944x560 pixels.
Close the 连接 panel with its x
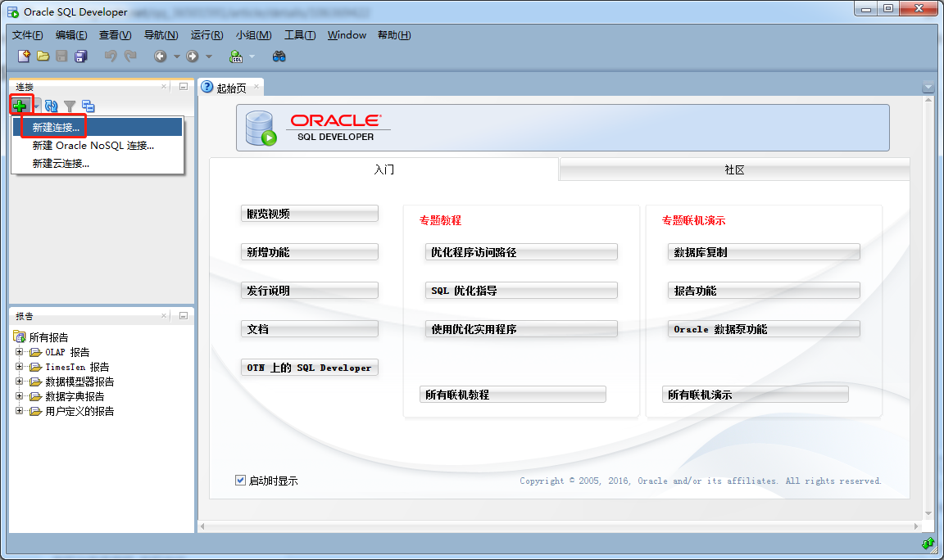(x=164, y=87)
